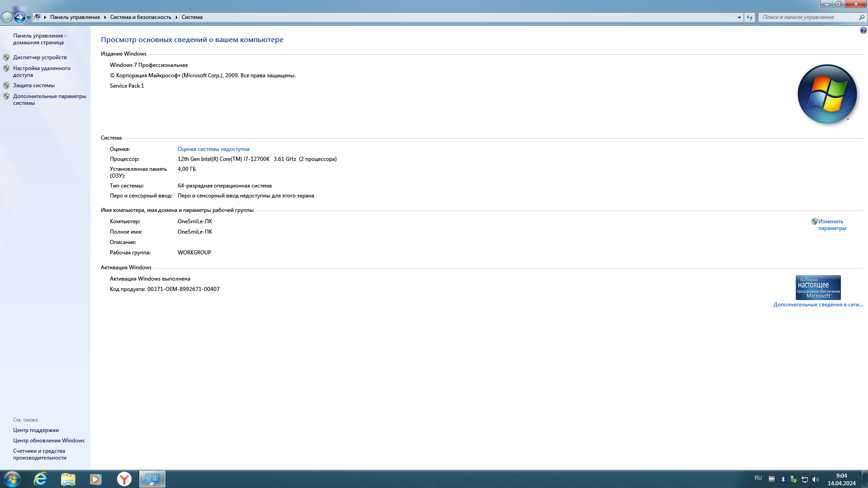Click the safely remove USB tray icon

pyautogui.click(x=793, y=479)
